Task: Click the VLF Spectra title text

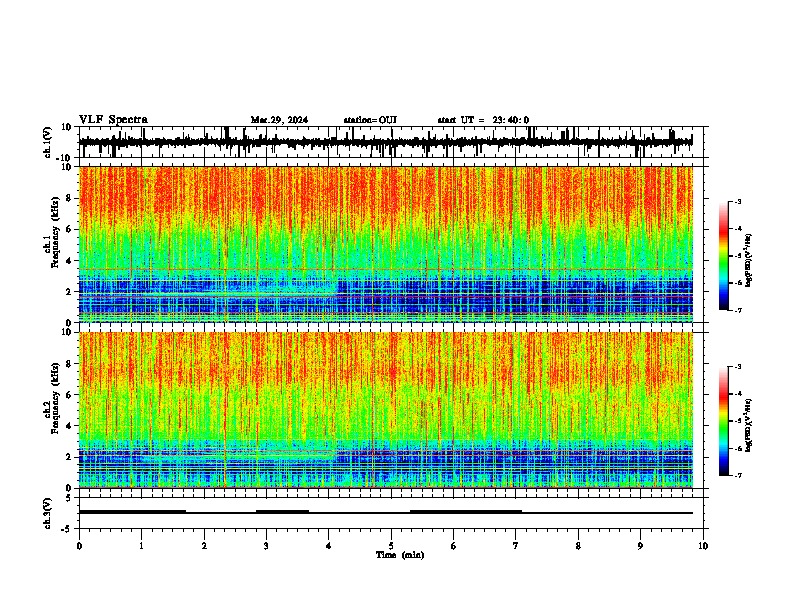Action: coord(113,120)
